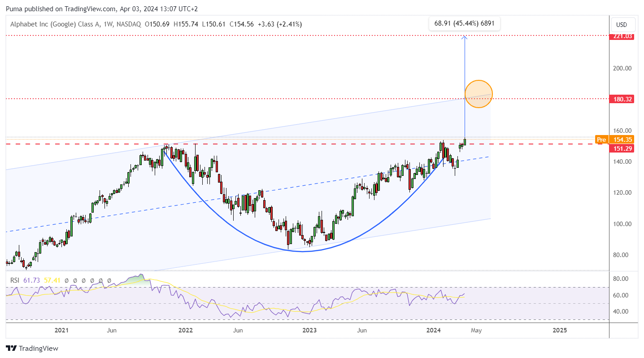644x358 pixels.
Task: Click the price measurement tooltip 68.91 (45.44%)
Action: tap(464, 23)
